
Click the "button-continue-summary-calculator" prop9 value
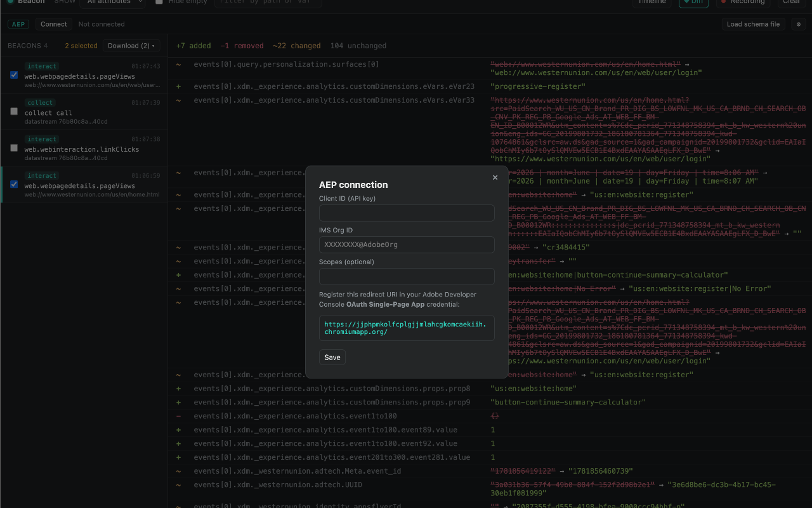click(568, 403)
